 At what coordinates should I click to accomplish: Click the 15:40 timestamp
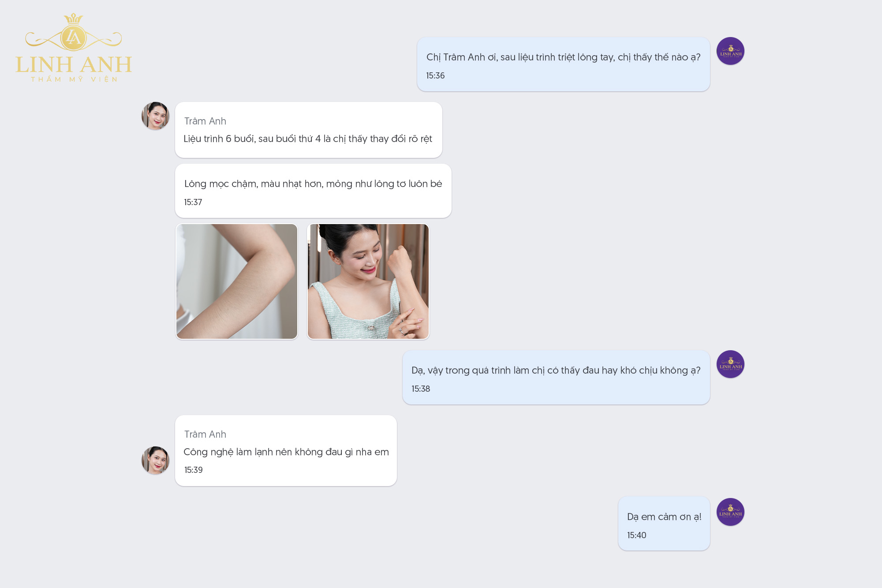(637, 536)
